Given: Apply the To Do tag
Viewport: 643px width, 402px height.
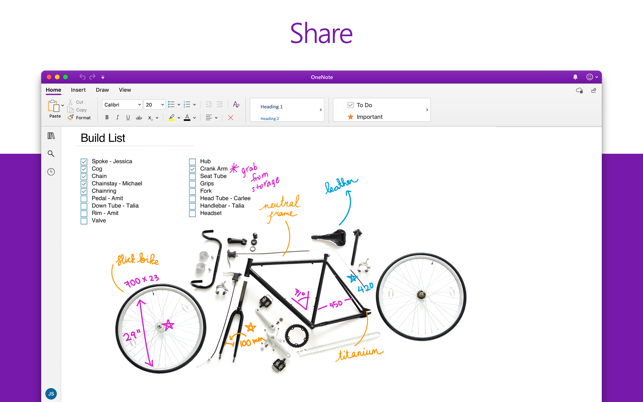Looking at the screenshot, I should tap(360, 105).
